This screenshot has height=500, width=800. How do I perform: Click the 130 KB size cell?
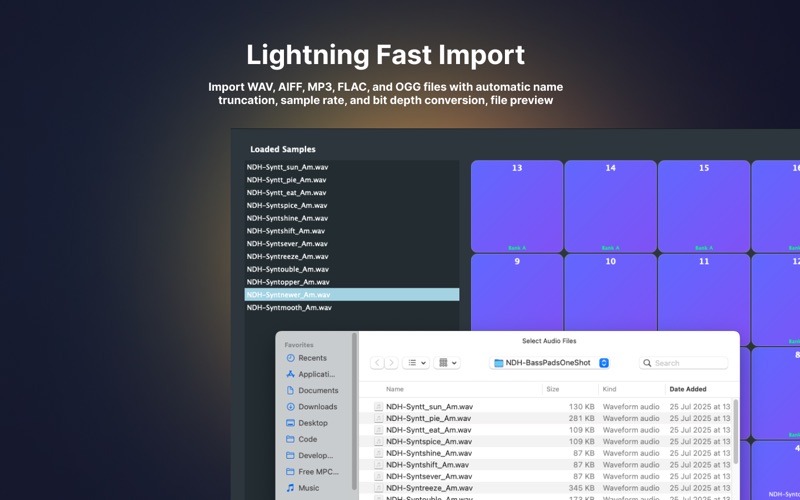(582, 407)
